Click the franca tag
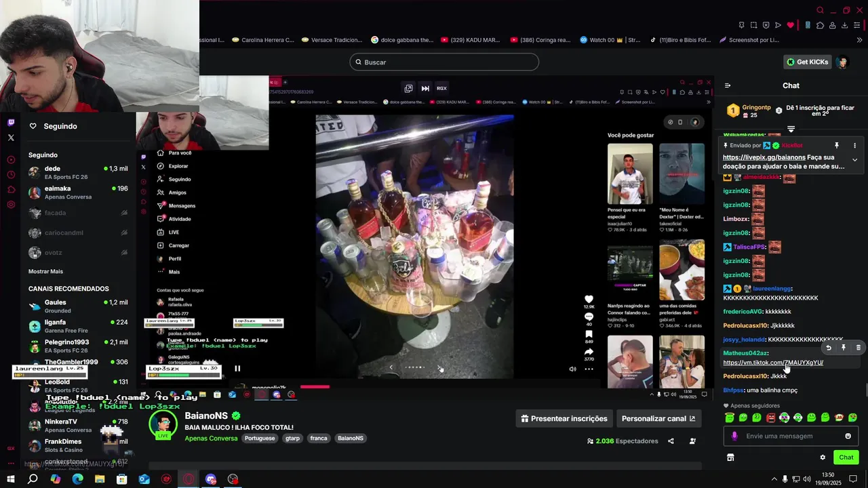Viewport: 868px width, 488px height. pyautogui.click(x=319, y=439)
